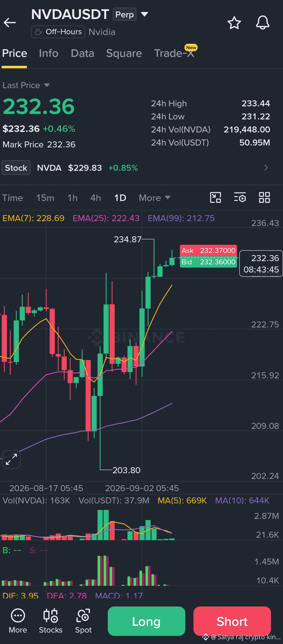Tap the green Long button
283x644 pixels.
[146, 621]
